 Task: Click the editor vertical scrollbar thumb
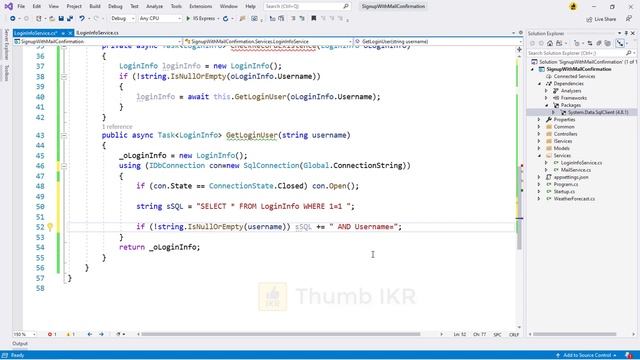(x=519, y=208)
